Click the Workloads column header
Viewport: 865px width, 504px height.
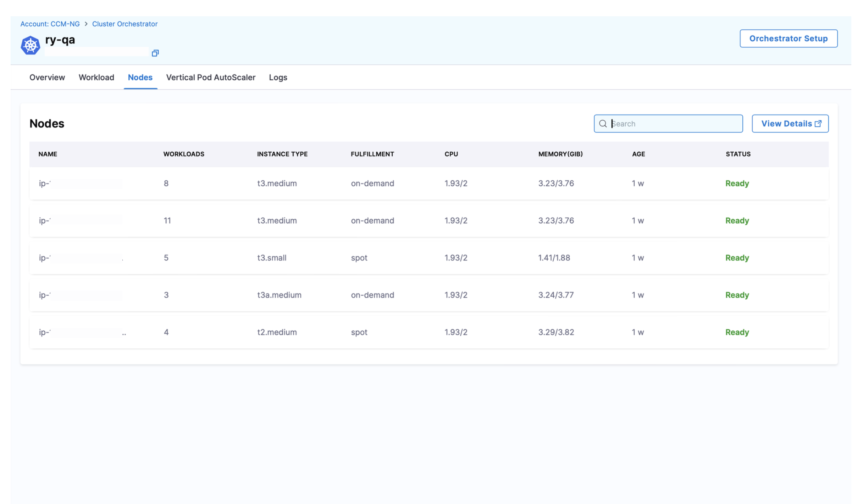pos(184,154)
